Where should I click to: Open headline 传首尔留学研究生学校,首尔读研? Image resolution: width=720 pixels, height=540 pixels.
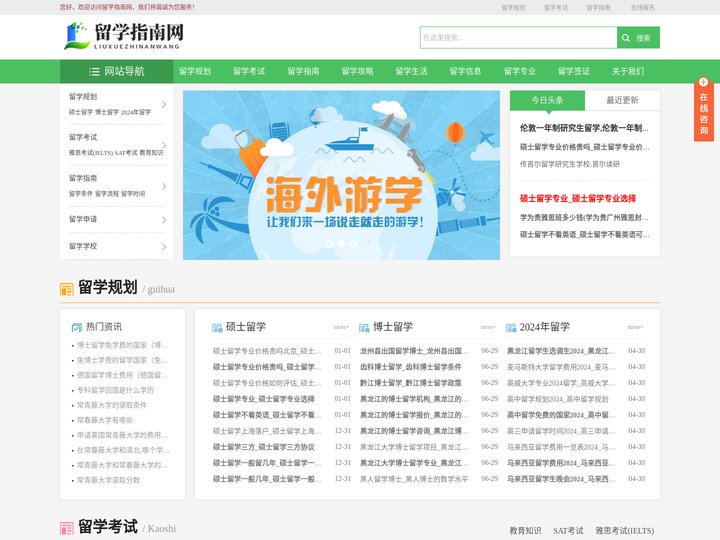click(x=570, y=164)
